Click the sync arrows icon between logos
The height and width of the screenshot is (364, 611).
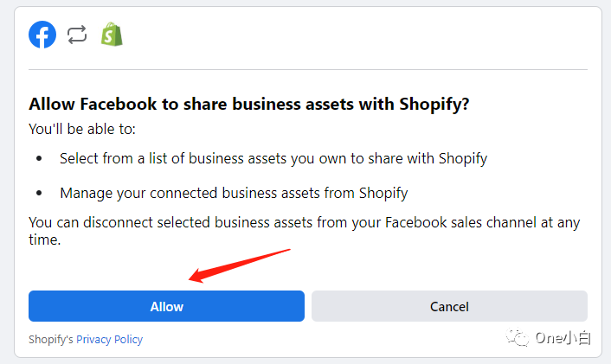[x=77, y=35]
